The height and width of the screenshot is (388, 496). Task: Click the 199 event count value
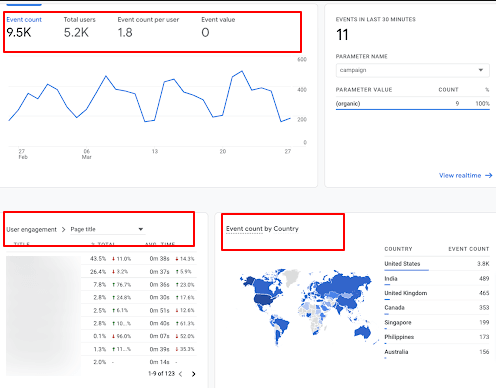coord(484,322)
